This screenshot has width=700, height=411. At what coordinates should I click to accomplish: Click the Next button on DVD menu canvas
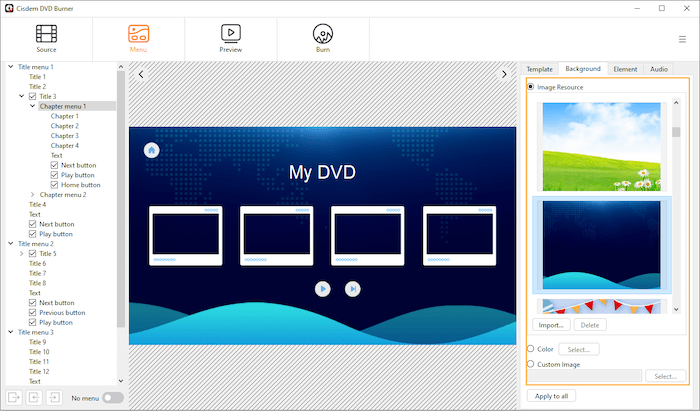[x=353, y=289]
